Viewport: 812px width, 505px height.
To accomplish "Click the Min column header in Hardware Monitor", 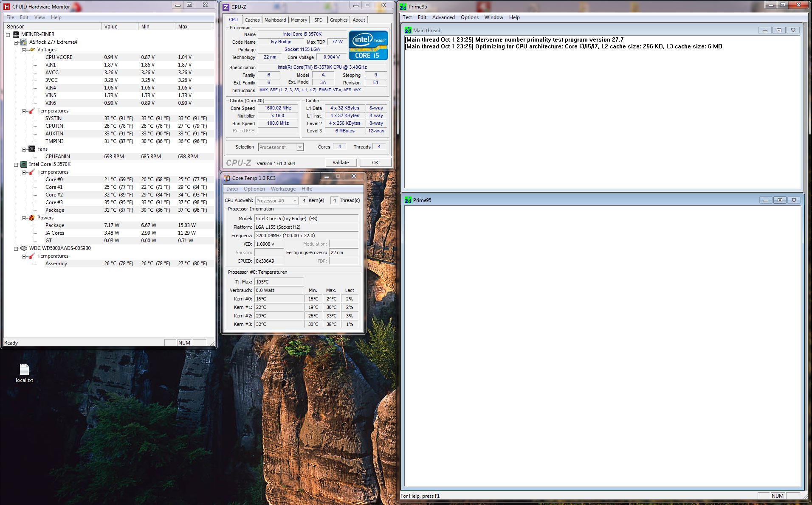I will click(157, 26).
